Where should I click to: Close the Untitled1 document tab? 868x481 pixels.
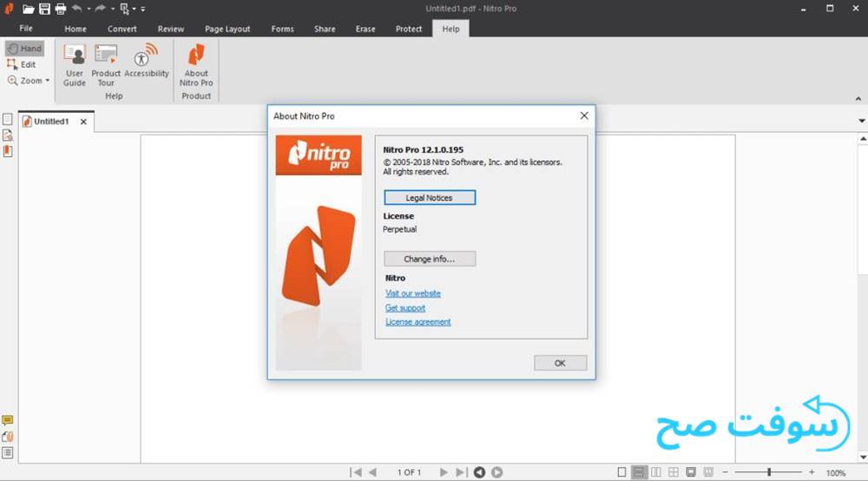[x=83, y=122]
